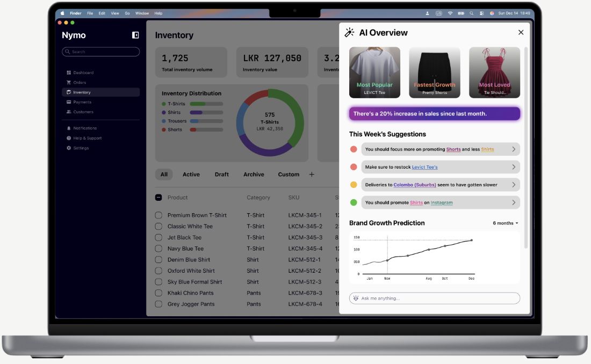Open the Dashboard sidebar icon
Screen dimensions: 591x364
point(69,72)
